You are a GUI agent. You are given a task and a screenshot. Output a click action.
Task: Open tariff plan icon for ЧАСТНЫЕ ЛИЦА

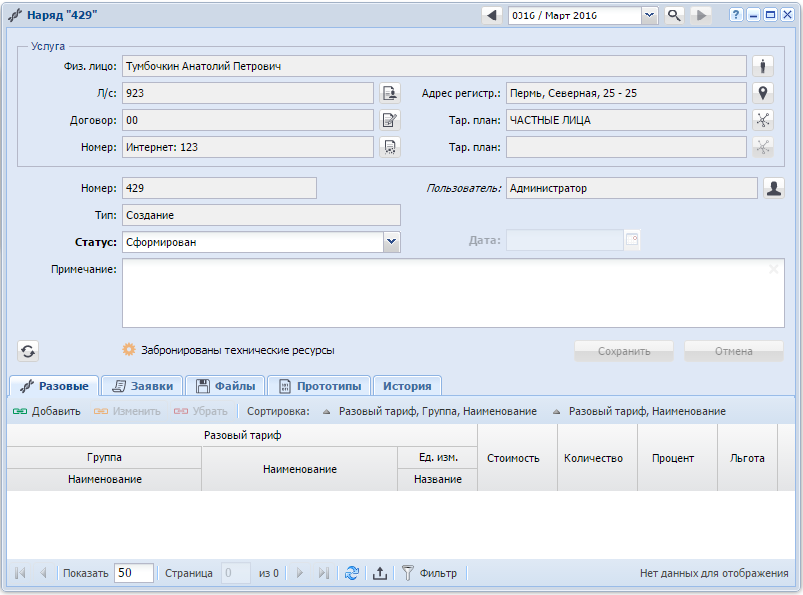click(763, 120)
